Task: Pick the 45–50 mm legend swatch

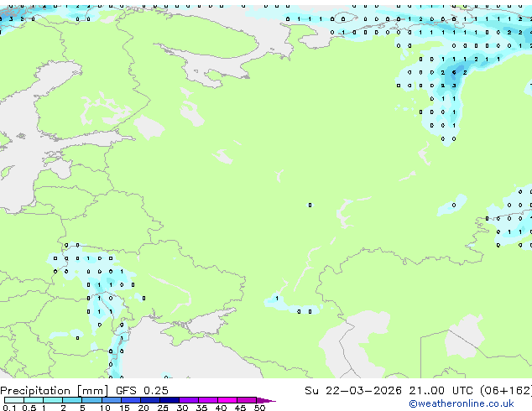Action: (247, 400)
